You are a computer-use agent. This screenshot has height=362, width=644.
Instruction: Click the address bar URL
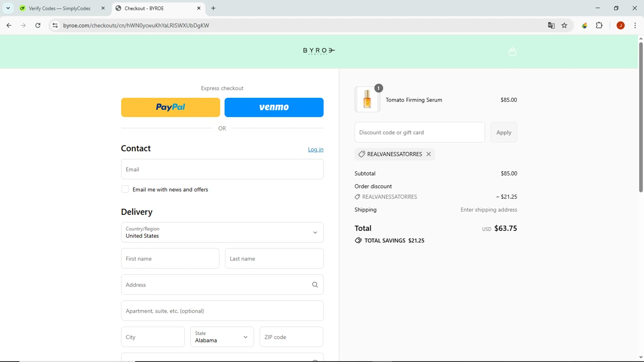click(x=136, y=25)
